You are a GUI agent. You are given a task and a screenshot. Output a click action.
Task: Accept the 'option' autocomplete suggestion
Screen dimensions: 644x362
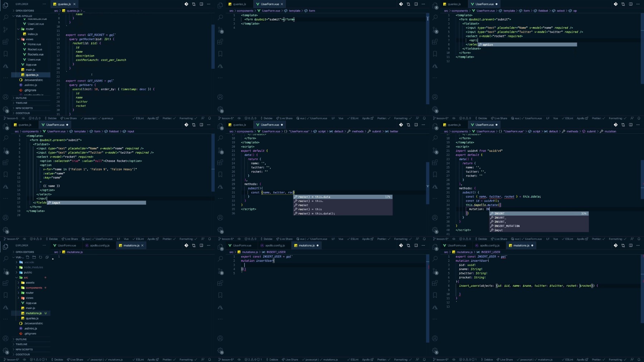click(527, 45)
